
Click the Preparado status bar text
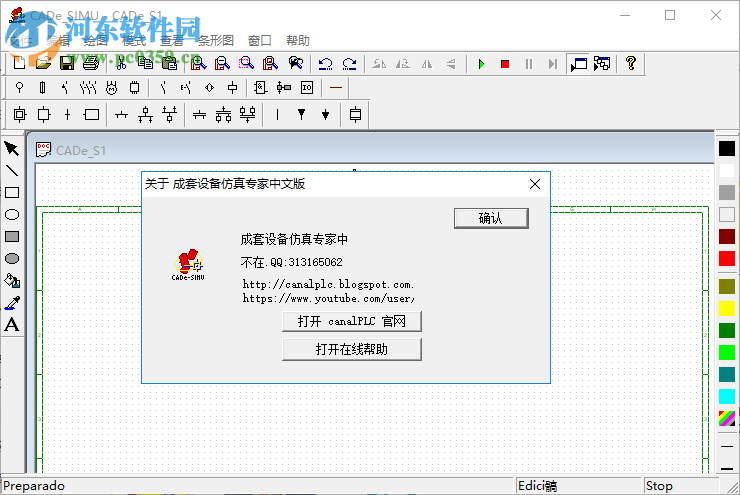pos(34,486)
